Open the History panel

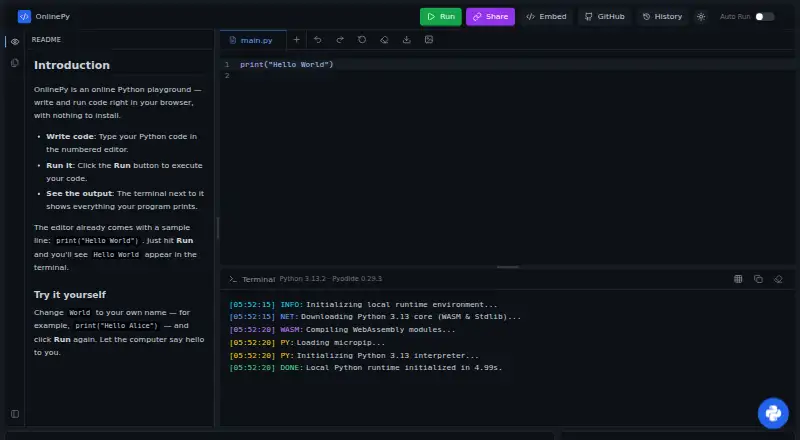662,16
